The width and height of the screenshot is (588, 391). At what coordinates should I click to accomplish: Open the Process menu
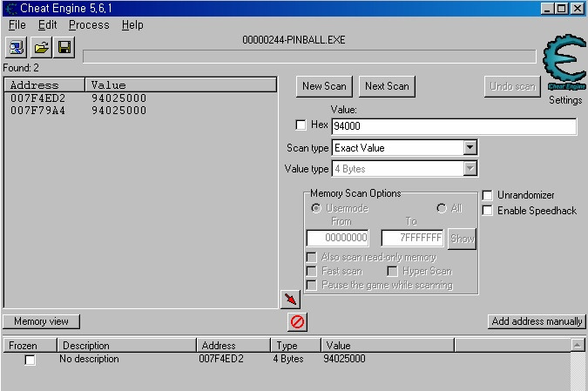point(89,25)
